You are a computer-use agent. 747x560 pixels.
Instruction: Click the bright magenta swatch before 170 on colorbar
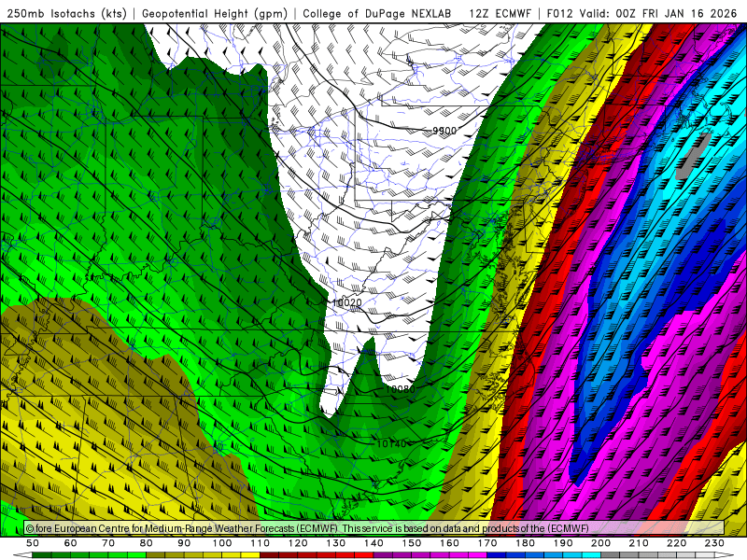477,554
